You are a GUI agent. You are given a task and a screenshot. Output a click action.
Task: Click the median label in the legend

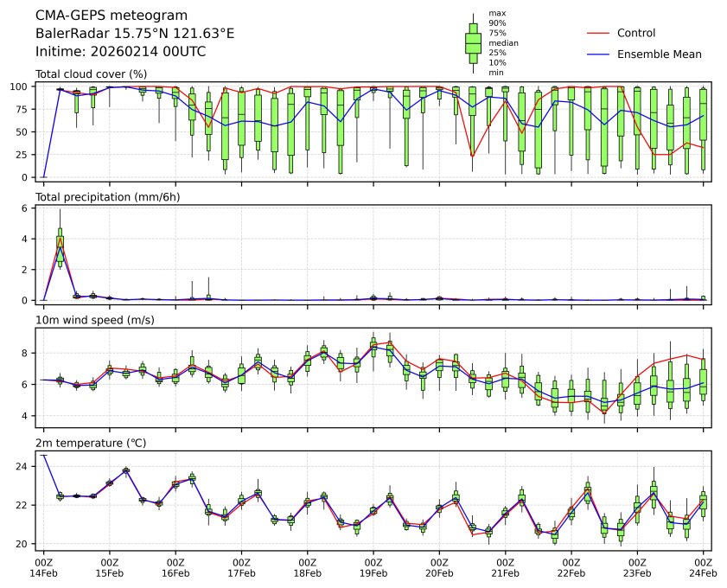[503, 42]
